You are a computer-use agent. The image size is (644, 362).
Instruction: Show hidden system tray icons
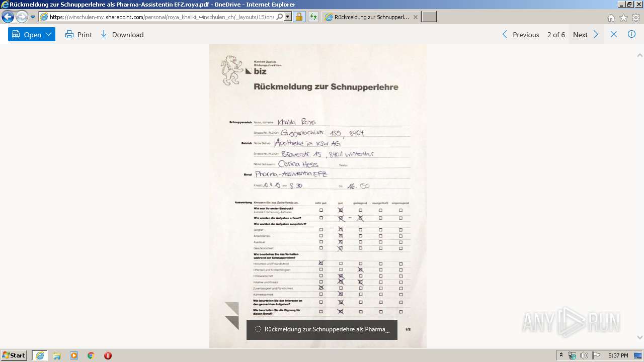coord(561,355)
